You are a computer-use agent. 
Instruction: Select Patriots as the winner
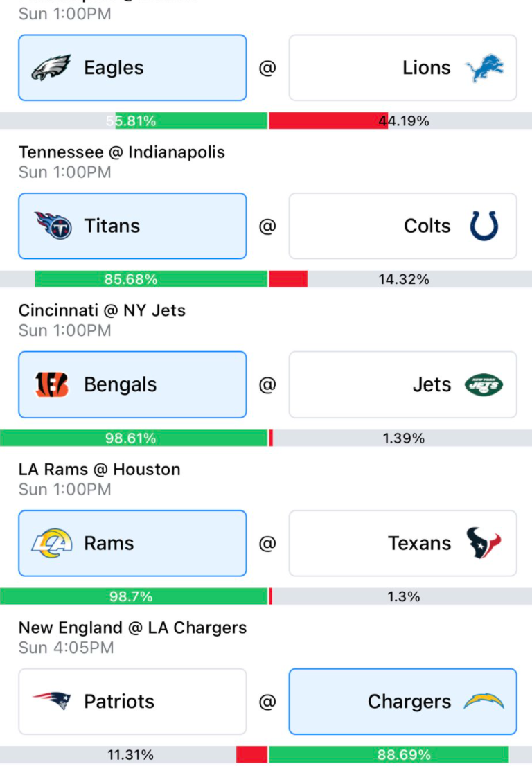132,701
